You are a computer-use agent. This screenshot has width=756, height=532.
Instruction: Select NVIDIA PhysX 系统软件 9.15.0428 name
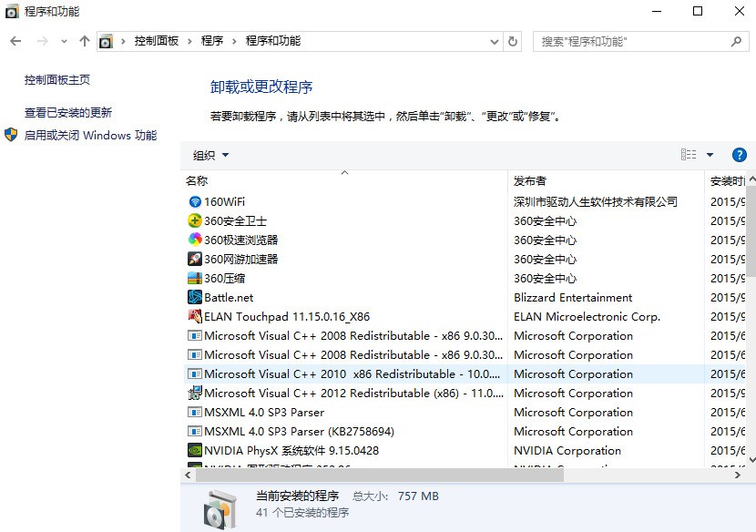click(x=291, y=451)
